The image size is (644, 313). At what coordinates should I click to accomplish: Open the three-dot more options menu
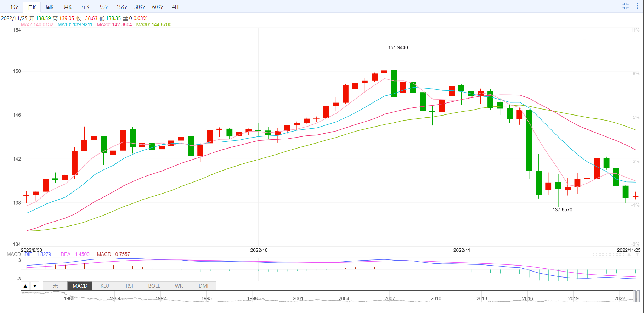pos(637,6)
